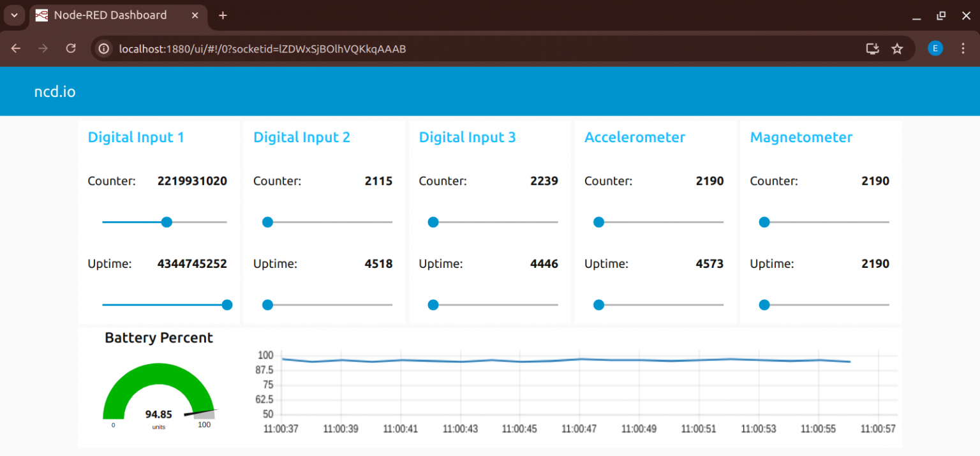Click Digital Input 2 uptime value 4518
The width and height of the screenshot is (980, 456).
[378, 263]
